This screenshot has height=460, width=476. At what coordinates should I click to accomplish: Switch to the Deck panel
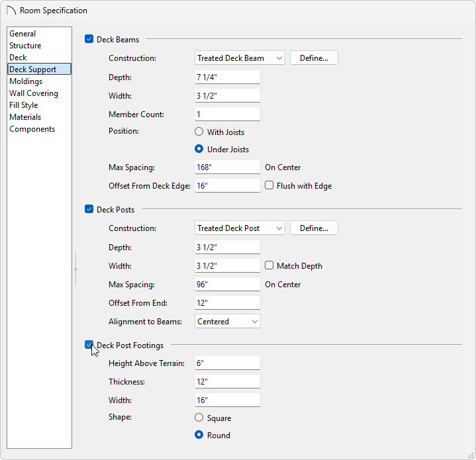39,58
